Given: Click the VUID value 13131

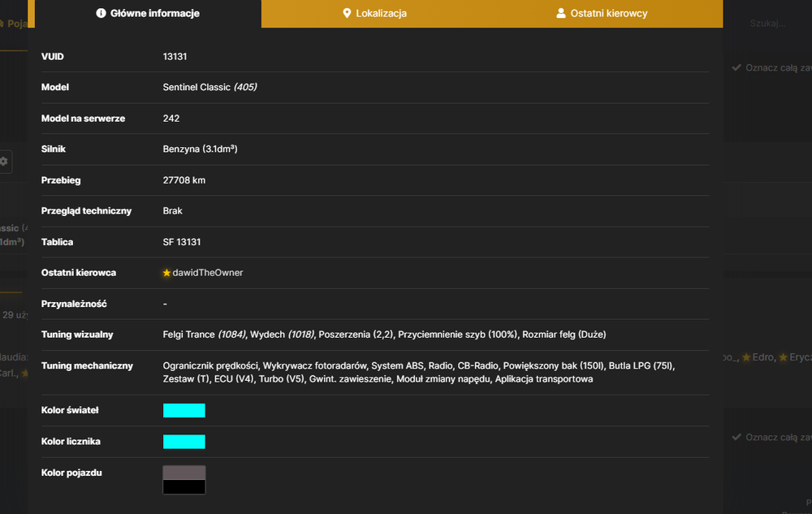Looking at the screenshot, I should coord(175,56).
